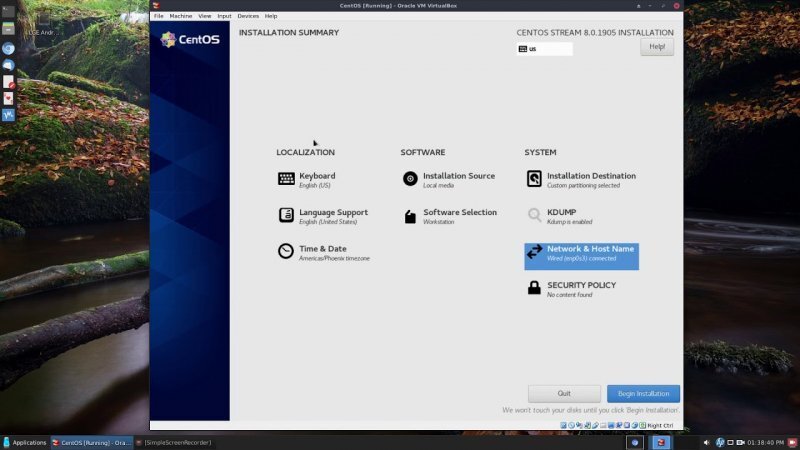Open the VirtualBox Input menu

[224, 16]
